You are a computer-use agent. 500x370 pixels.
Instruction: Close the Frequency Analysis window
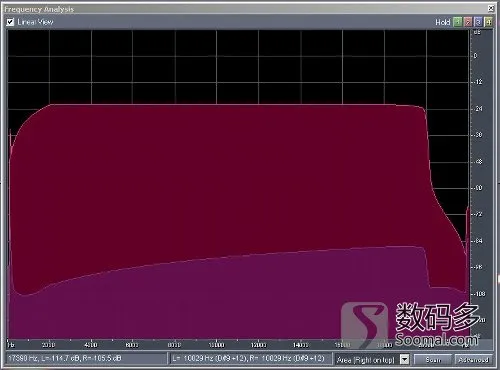[x=491, y=8]
